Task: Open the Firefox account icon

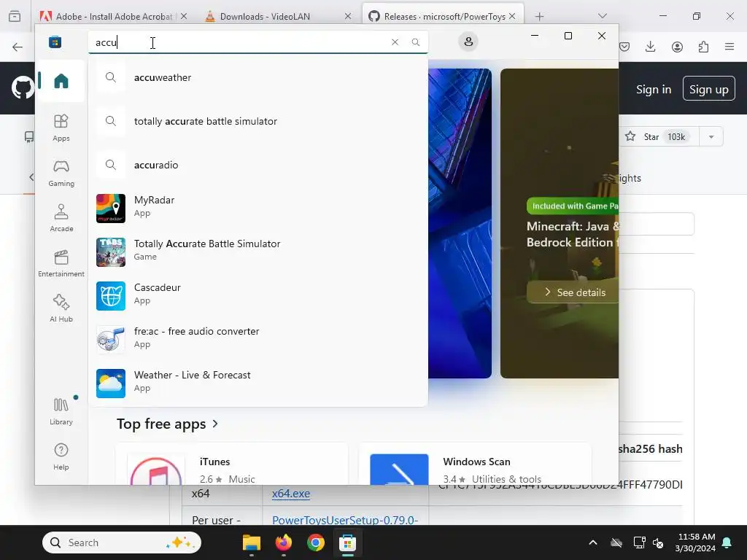Action: pyautogui.click(x=677, y=47)
